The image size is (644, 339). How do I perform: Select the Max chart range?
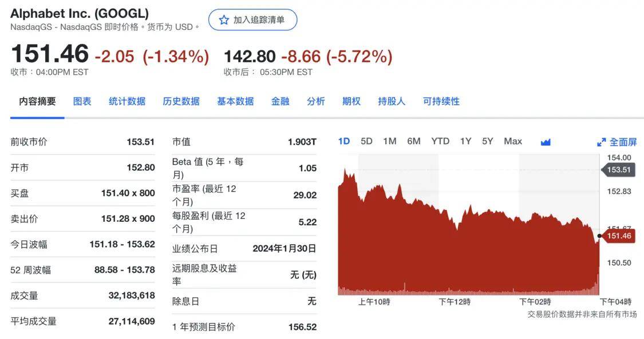pyautogui.click(x=513, y=141)
